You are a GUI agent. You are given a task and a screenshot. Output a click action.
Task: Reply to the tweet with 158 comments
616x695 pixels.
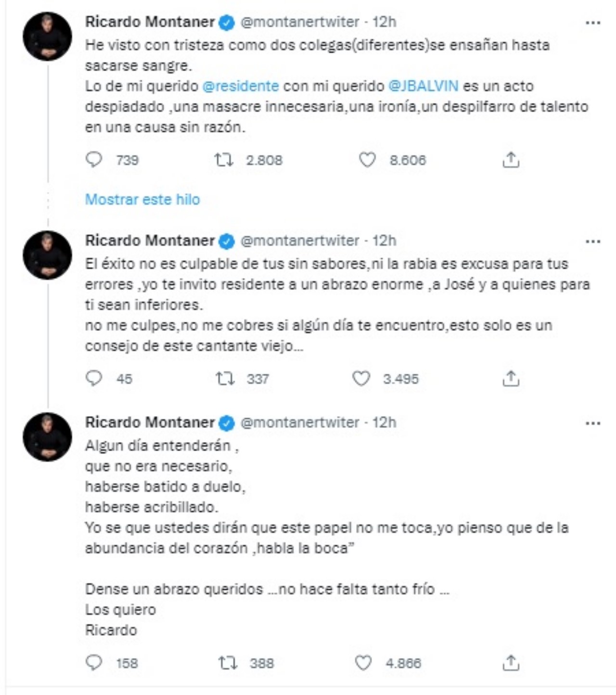[94, 663]
